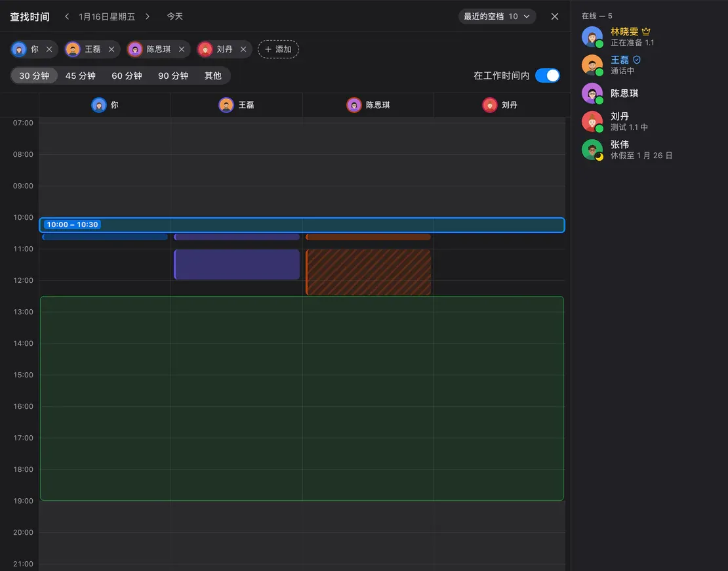728x571 pixels.
Task: Click 添加 to add a participant
Action: tap(278, 49)
